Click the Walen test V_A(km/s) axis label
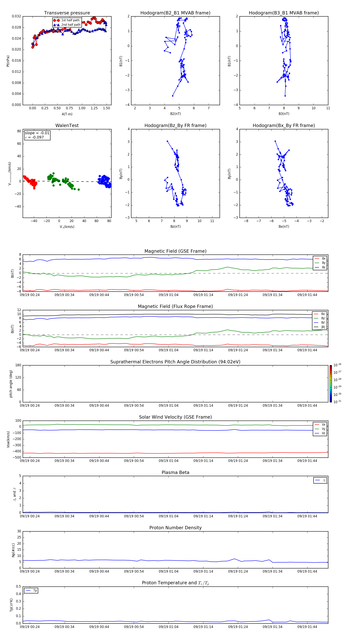351x644 pixels. [67, 227]
